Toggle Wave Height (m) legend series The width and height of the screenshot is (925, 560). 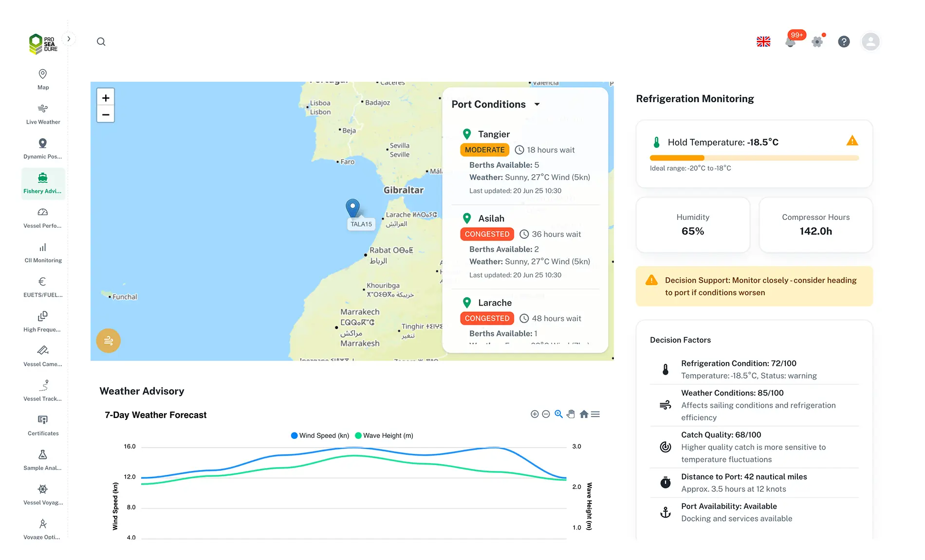[384, 435]
